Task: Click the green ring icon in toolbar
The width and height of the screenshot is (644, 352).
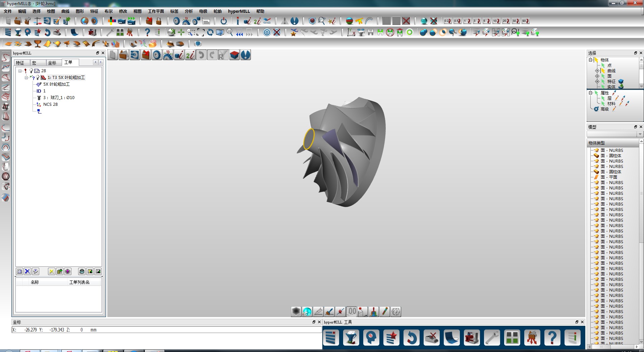Action: coord(410,32)
